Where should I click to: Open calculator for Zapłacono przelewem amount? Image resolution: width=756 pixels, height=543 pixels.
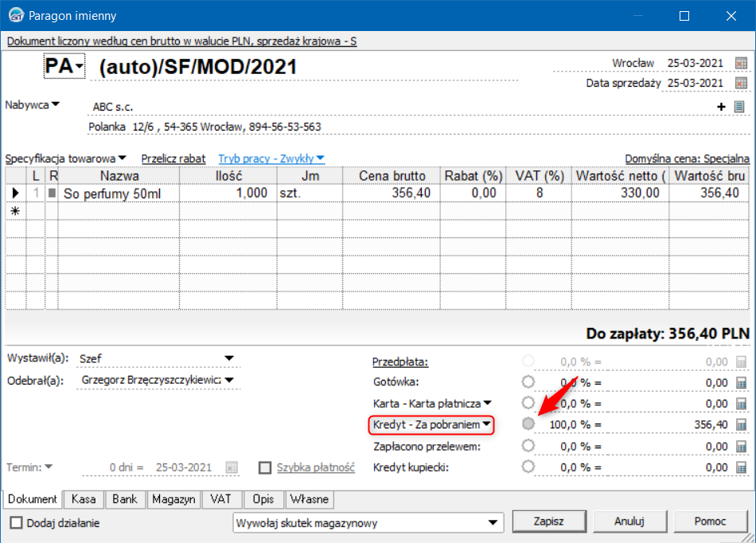pos(742,447)
